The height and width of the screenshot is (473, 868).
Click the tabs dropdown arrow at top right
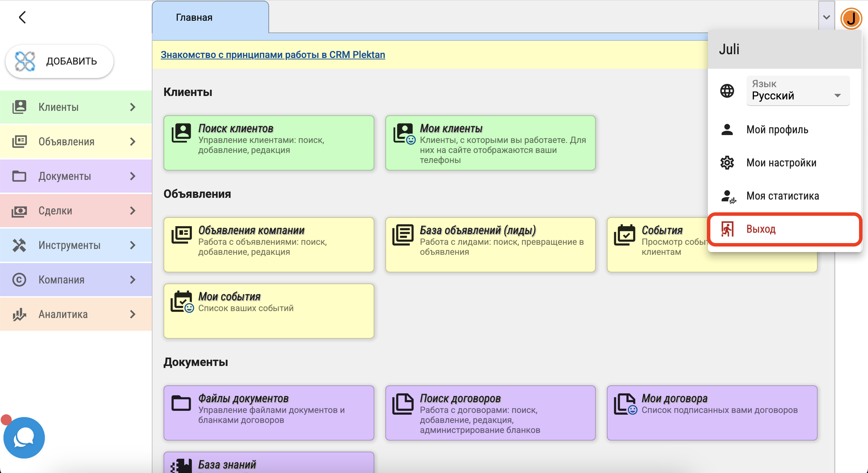(x=826, y=17)
